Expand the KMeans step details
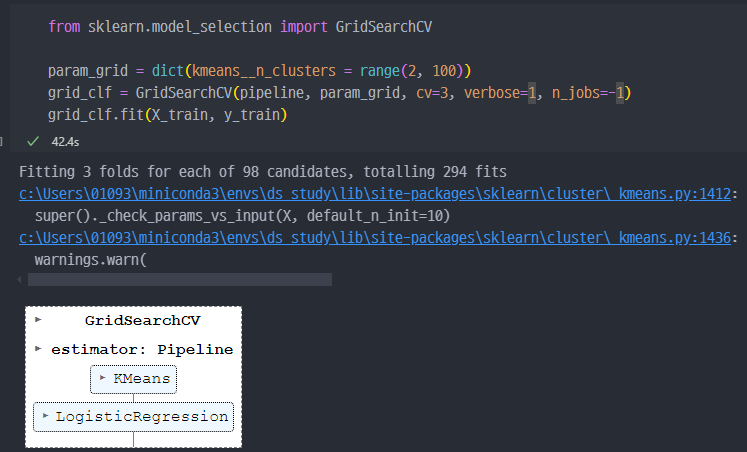 pos(102,378)
